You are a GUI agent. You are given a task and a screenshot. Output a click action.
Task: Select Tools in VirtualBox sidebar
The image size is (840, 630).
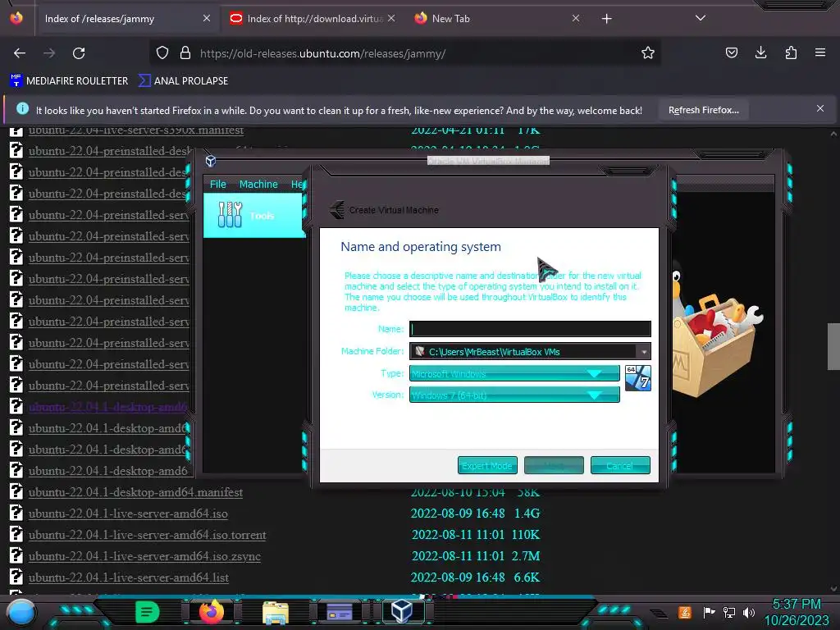(x=254, y=216)
